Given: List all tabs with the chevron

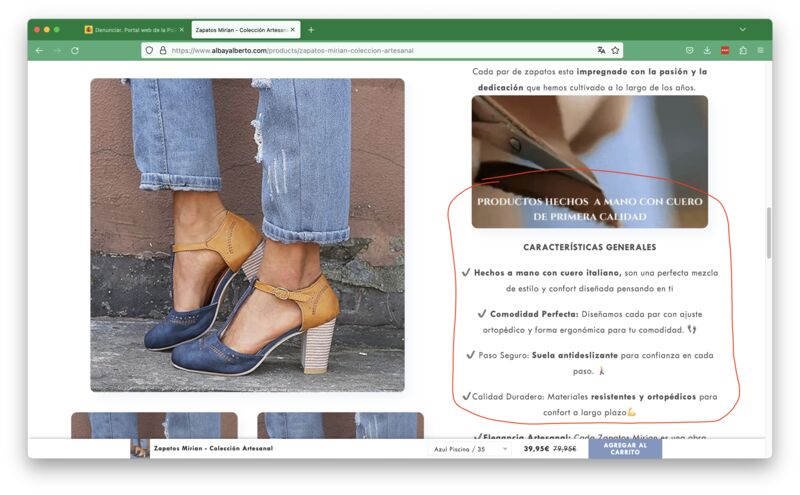Looking at the screenshot, I should click(743, 30).
